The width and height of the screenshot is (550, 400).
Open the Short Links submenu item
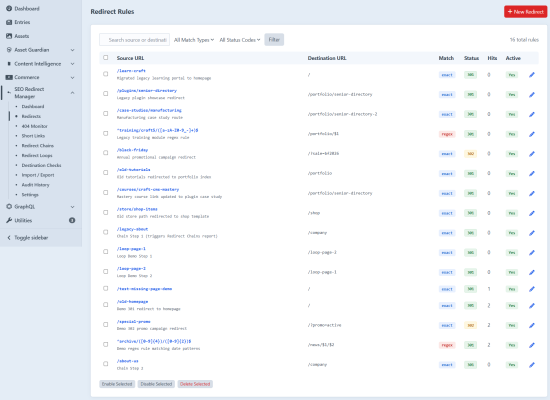33,136
